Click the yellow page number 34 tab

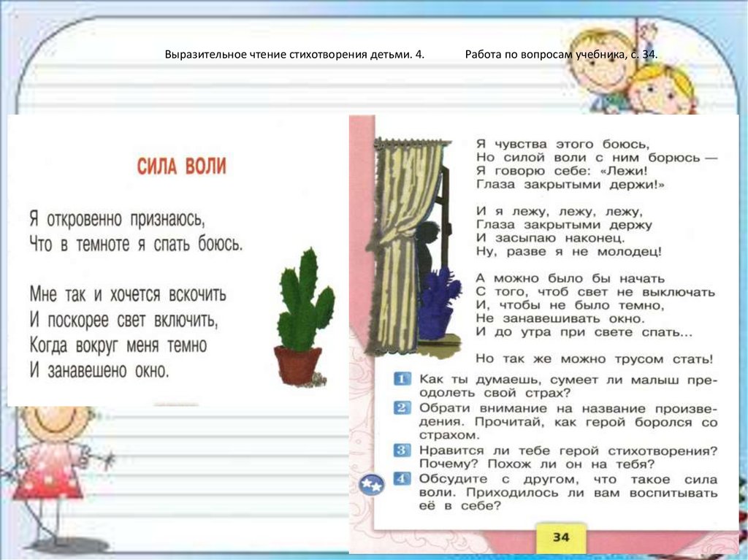(560, 537)
